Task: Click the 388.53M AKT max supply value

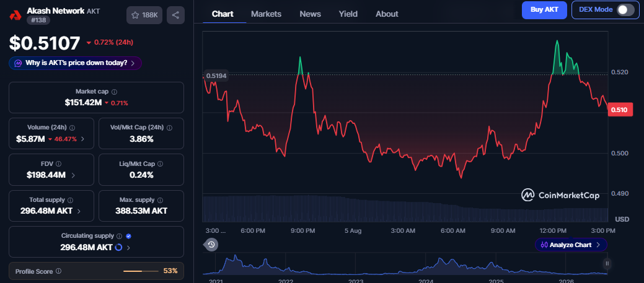Action: pyautogui.click(x=141, y=211)
